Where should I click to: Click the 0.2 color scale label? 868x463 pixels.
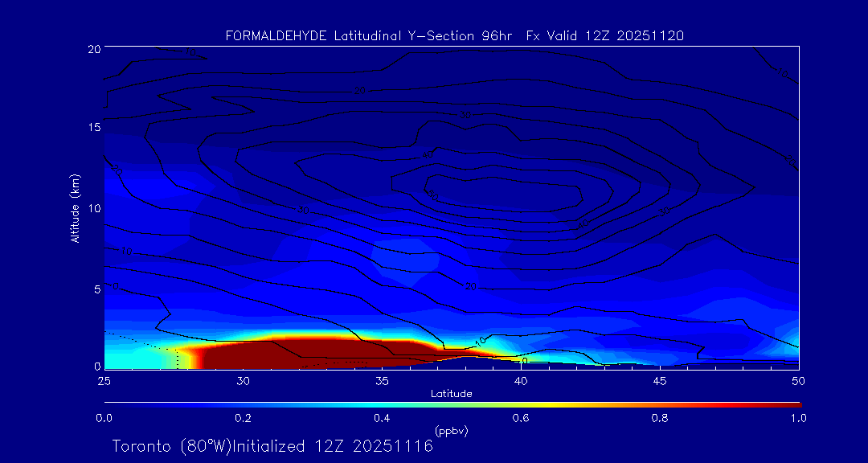tap(243, 418)
